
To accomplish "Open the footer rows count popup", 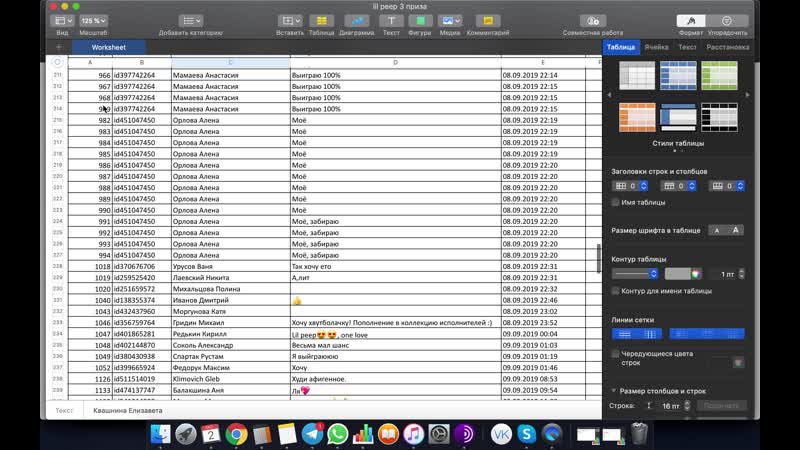I will pos(727,186).
